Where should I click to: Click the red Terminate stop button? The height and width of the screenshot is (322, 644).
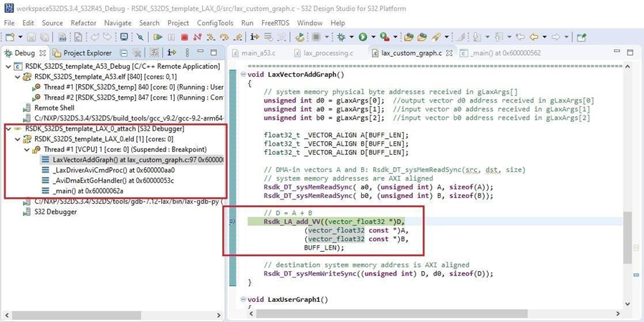click(184, 37)
